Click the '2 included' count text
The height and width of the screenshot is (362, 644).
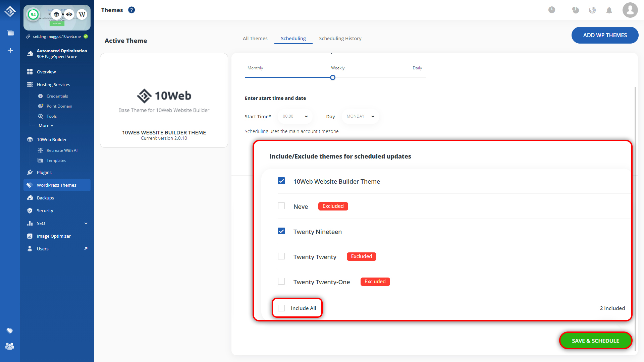(612, 308)
